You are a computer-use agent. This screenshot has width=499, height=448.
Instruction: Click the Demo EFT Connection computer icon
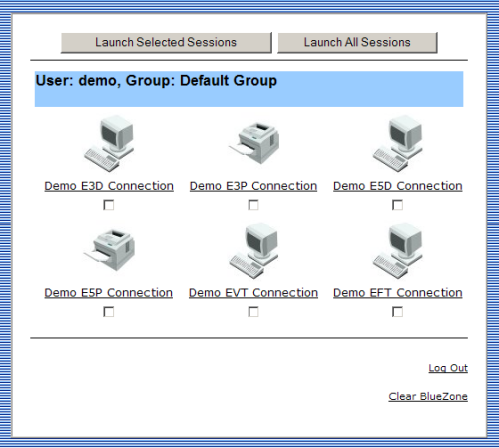pos(398,250)
